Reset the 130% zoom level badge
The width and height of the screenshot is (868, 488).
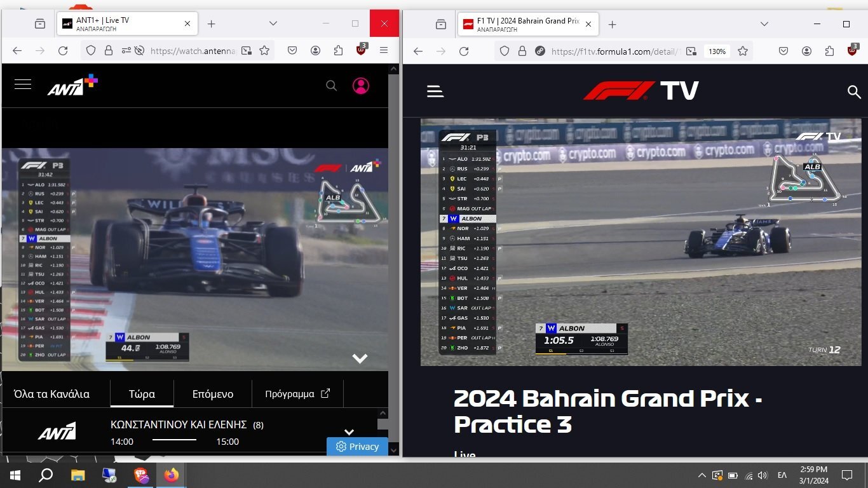(717, 51)
